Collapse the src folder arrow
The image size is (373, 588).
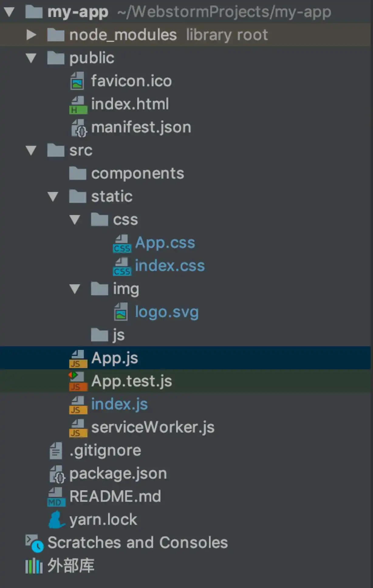tap(31, 150)
